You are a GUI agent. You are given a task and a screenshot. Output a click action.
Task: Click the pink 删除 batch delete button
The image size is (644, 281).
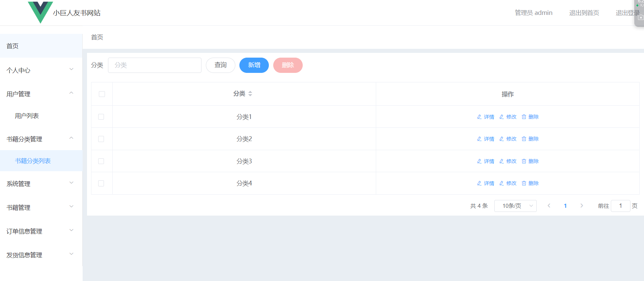(x=288, y=65)
